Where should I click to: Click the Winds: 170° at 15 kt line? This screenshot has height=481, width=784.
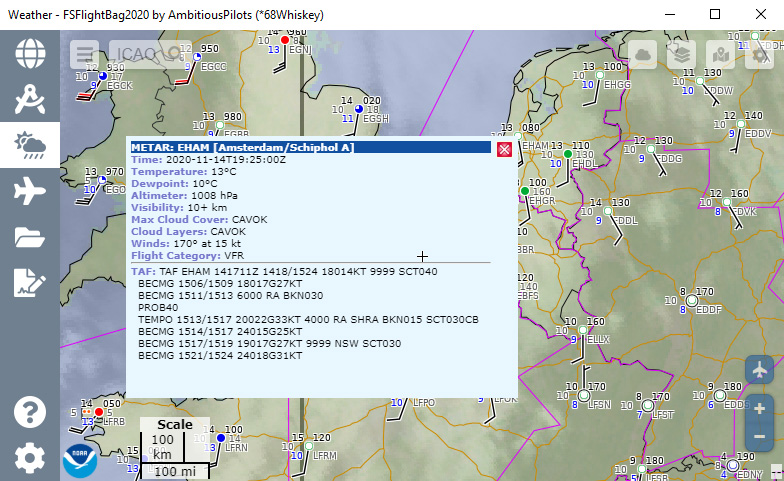pyautogui.click(x=186, y=244)
